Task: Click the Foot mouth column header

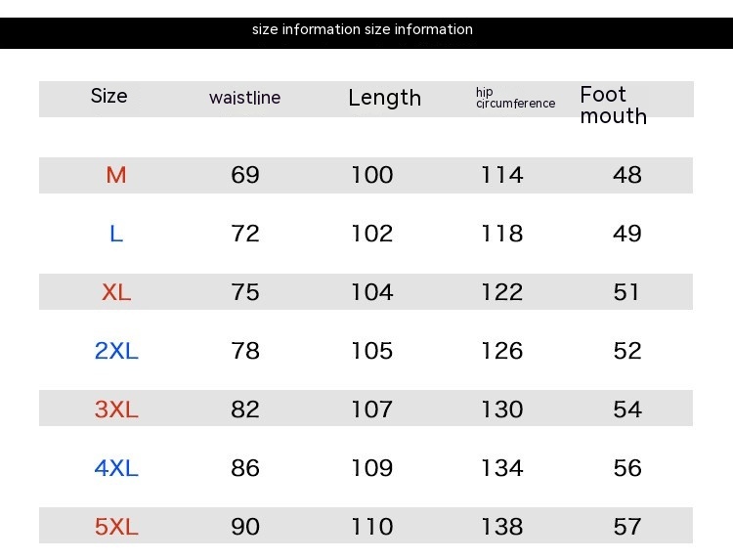Action: 613,106
